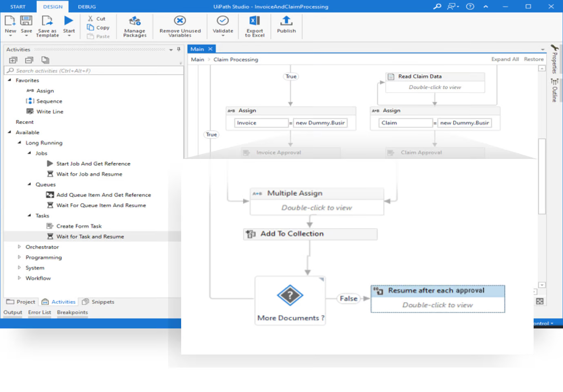Open the search icon in title bar
Viewport: 563px width, 392px height.
pyautogui.click(x=437, y=7)
